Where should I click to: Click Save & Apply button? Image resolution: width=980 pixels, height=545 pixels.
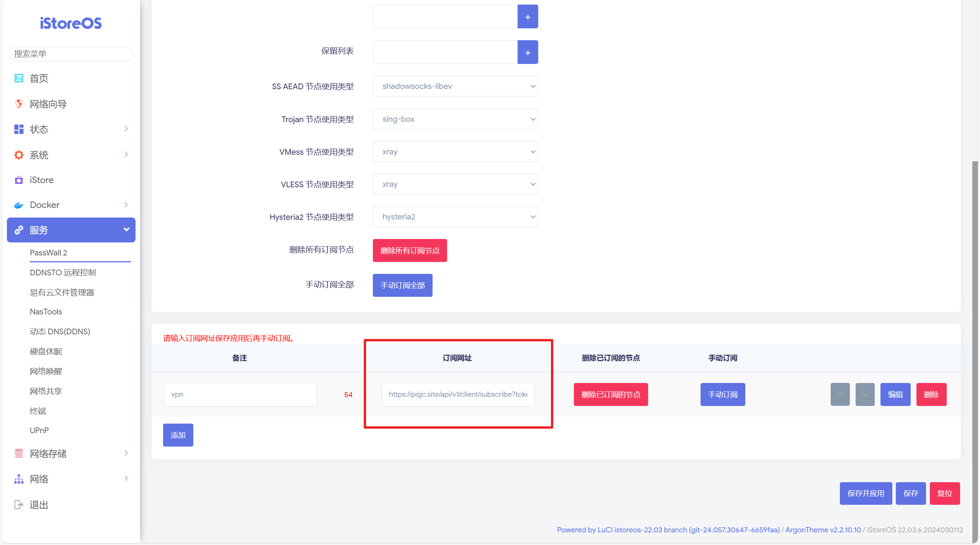866,493
